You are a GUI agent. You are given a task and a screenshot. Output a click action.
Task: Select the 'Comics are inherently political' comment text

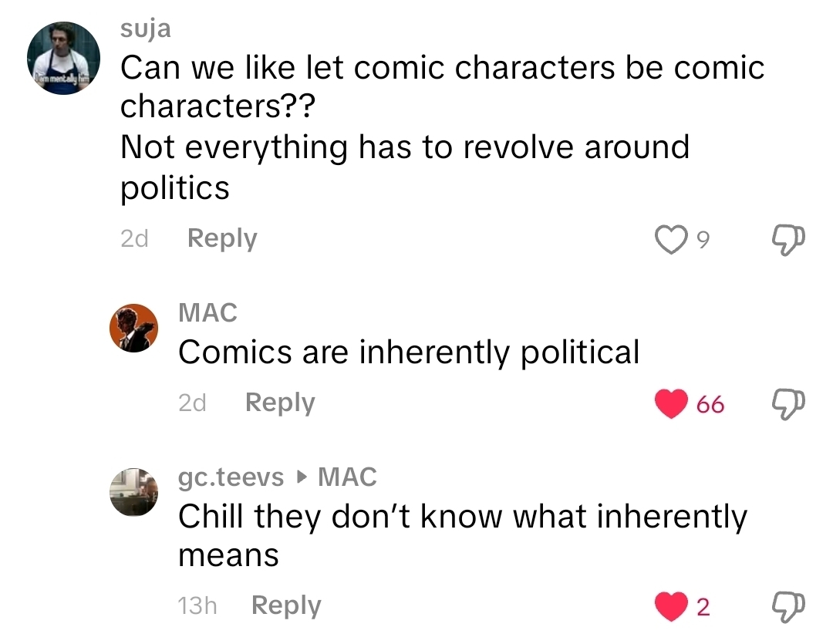tap(409, 353)
